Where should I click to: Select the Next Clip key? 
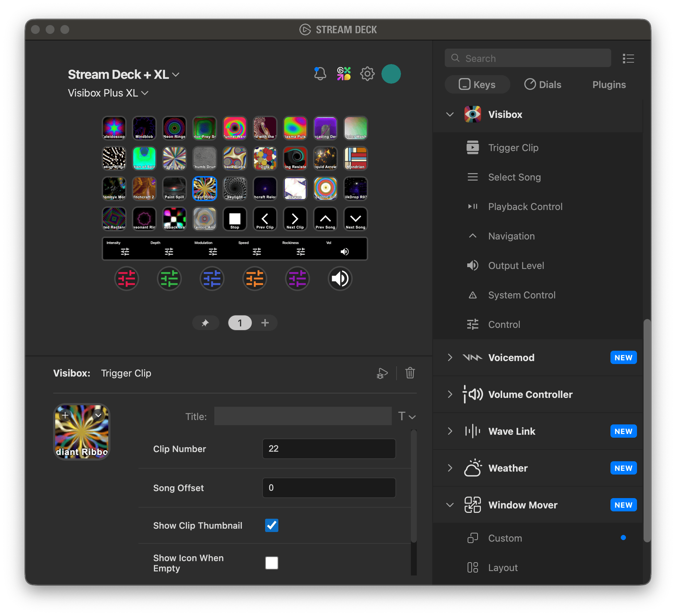pos(295,219)
